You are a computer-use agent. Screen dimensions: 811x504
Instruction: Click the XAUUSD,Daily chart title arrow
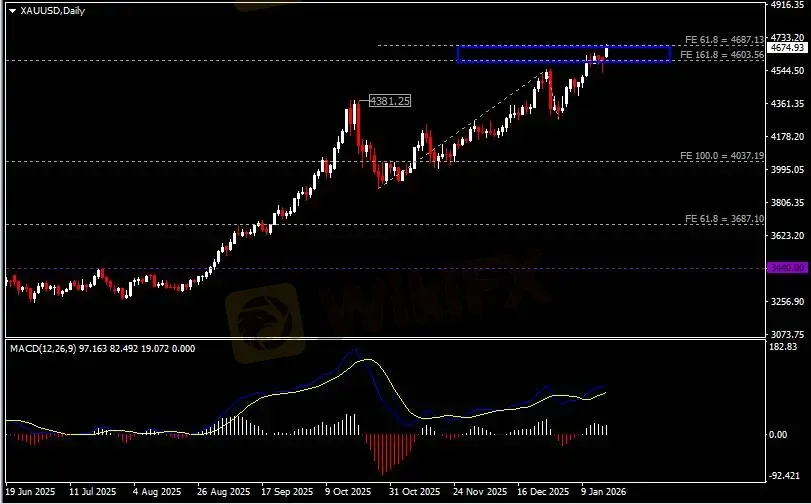12,10
